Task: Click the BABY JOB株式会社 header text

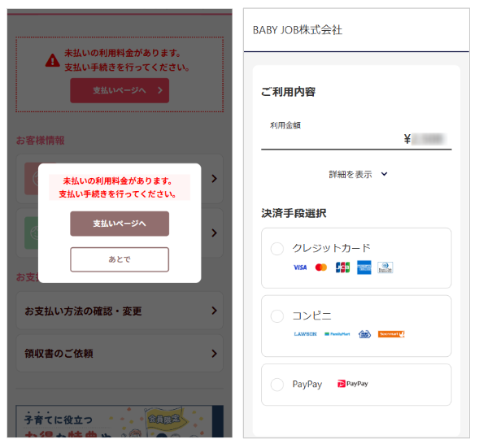Action: (298, 30)
